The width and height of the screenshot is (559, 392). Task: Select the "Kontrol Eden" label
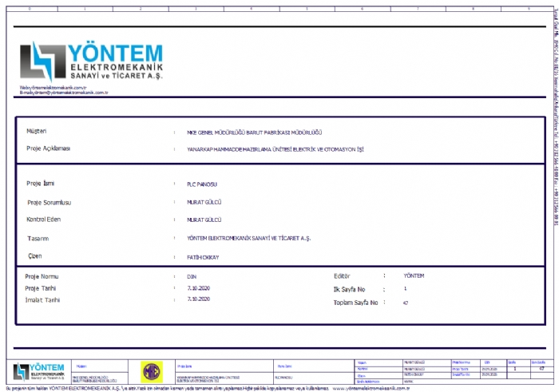click(43, 220)
